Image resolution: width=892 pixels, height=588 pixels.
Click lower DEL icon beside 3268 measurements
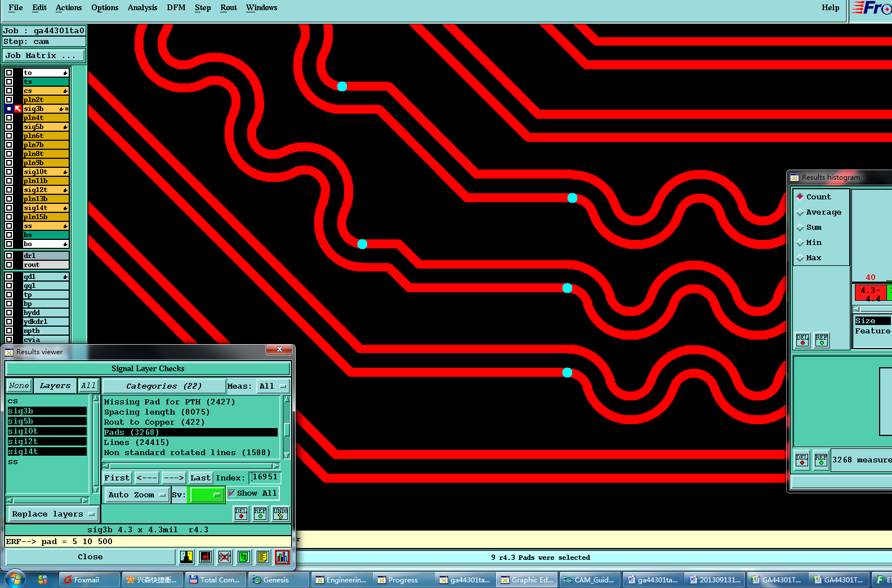coord(802,460)
